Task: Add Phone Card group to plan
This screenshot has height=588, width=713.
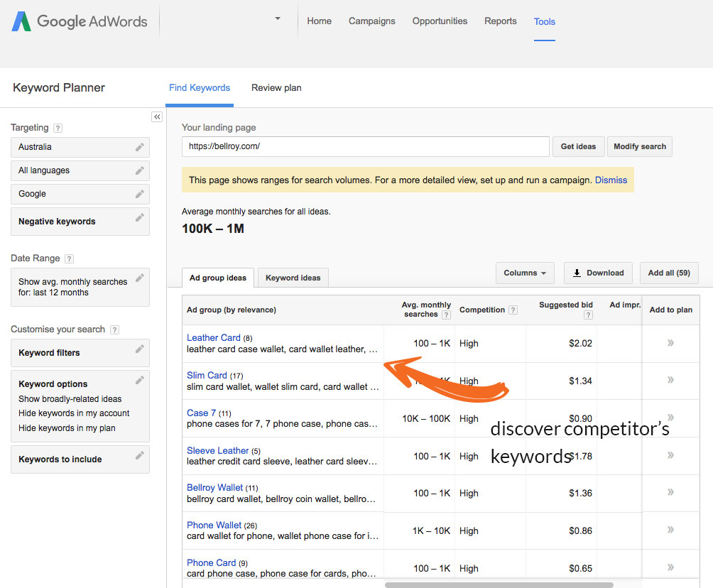Action: coord(670,567)
